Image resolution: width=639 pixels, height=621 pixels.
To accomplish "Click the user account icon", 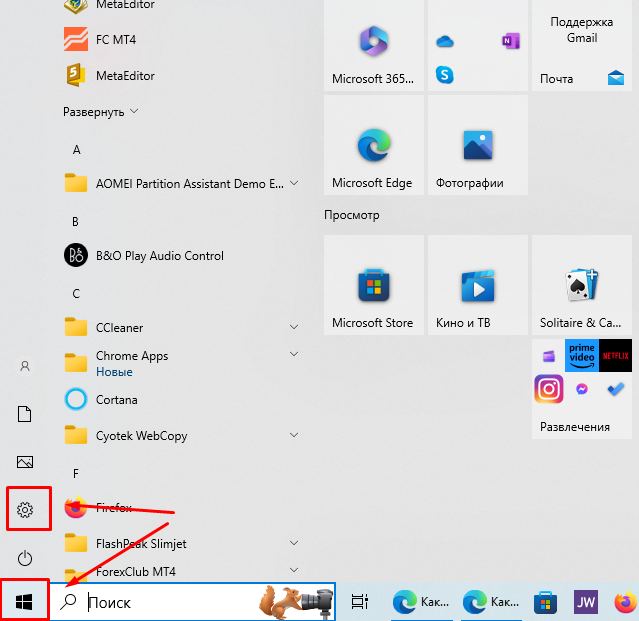I will point(25,366).
